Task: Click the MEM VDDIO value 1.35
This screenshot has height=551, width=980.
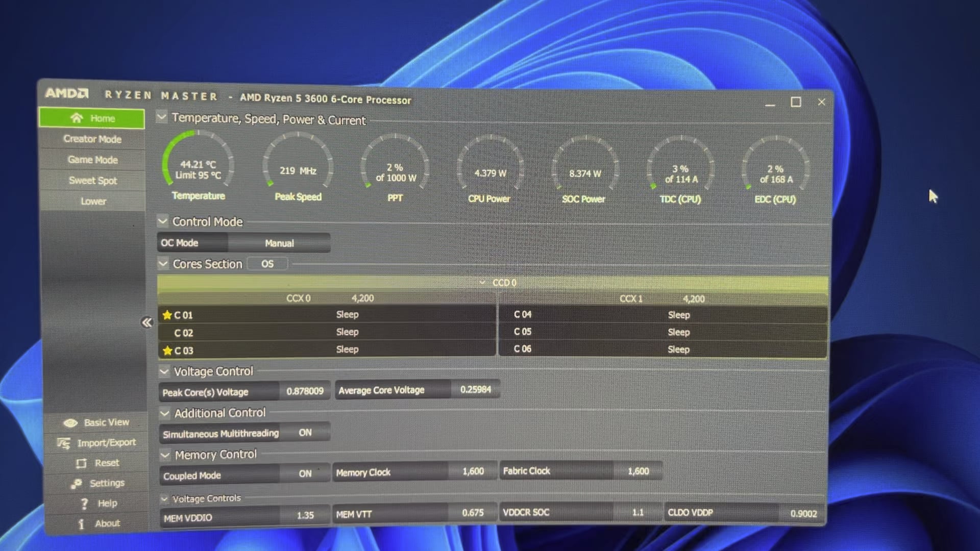Action: [x=305, y=515]
